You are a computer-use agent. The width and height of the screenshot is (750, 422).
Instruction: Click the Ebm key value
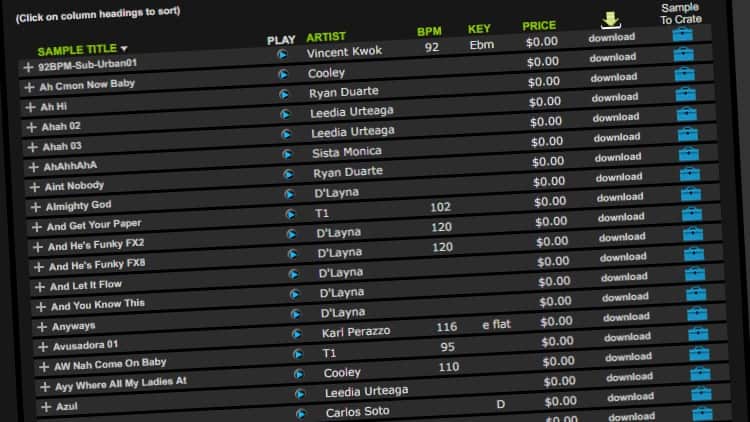coord(482,45)
